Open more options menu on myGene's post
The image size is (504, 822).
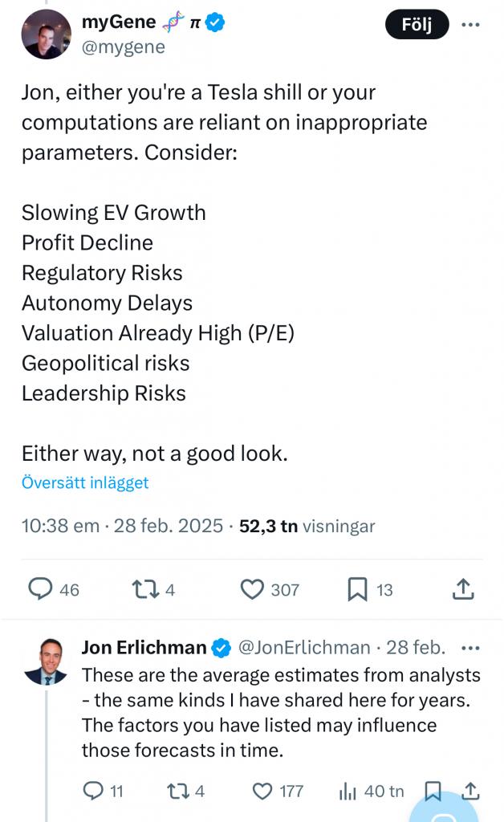471,24
